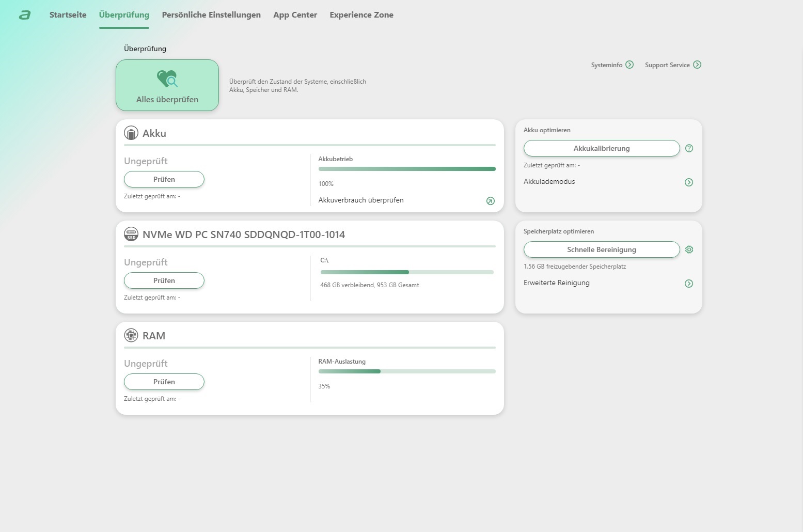The width and height of the screenshot is (803, 532).
Task: Click the C:\ storage usage bar
Action: click(406, 272)
